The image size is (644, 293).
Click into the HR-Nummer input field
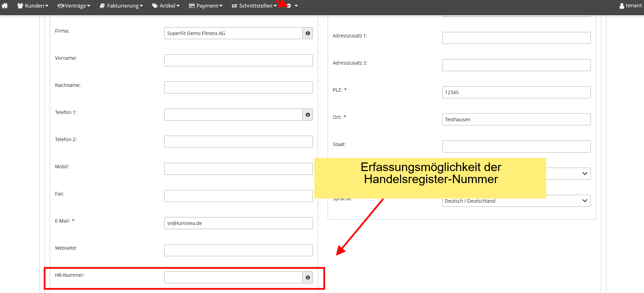[233, 278]
